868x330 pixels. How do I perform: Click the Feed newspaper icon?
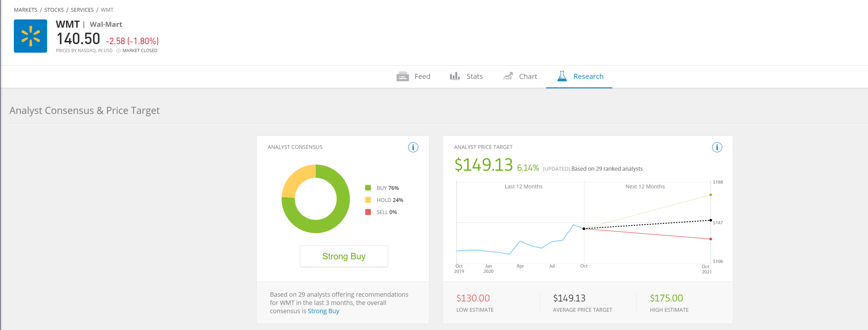coord(402,77)
